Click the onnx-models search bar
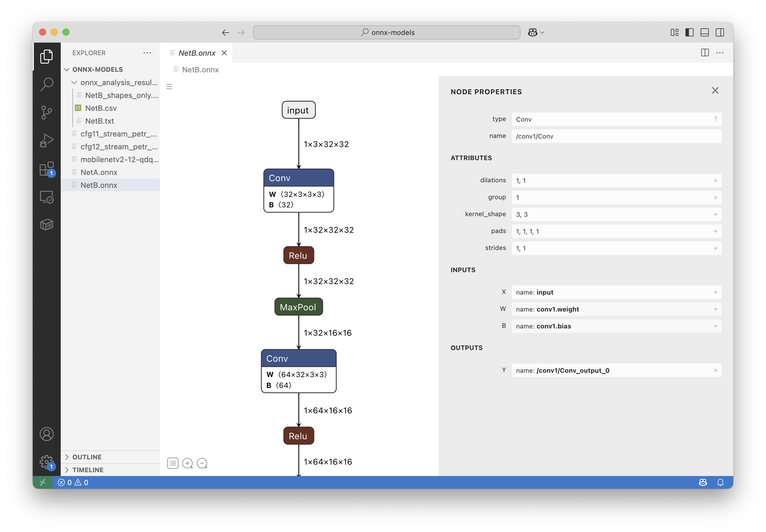The image size is (766, 532). tap(386, 32)
